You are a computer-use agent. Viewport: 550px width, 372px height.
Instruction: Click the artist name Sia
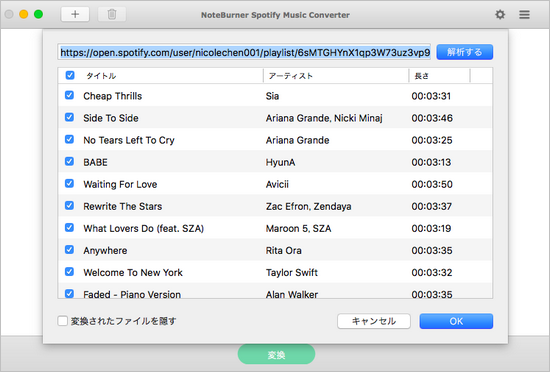tap(272, 96)
